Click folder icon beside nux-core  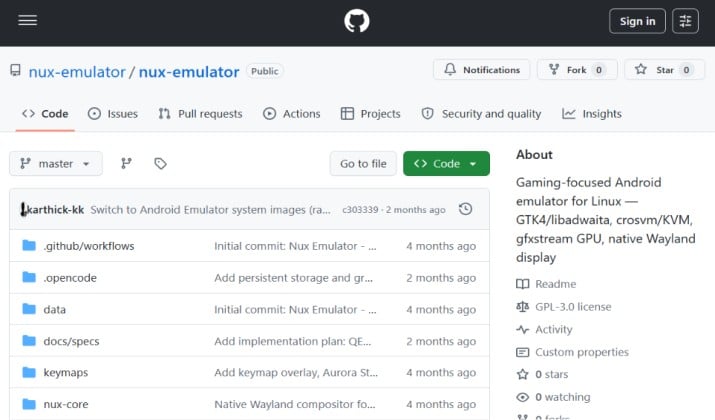(29, 404)
